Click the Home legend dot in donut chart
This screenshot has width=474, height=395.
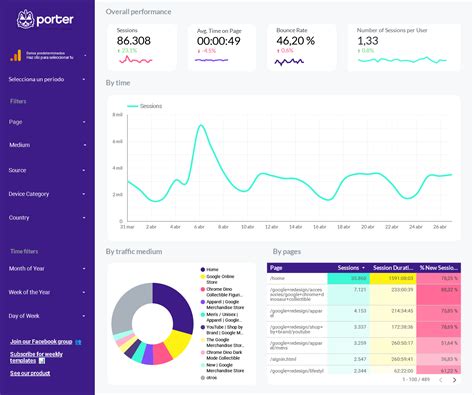tap(203, 270)
